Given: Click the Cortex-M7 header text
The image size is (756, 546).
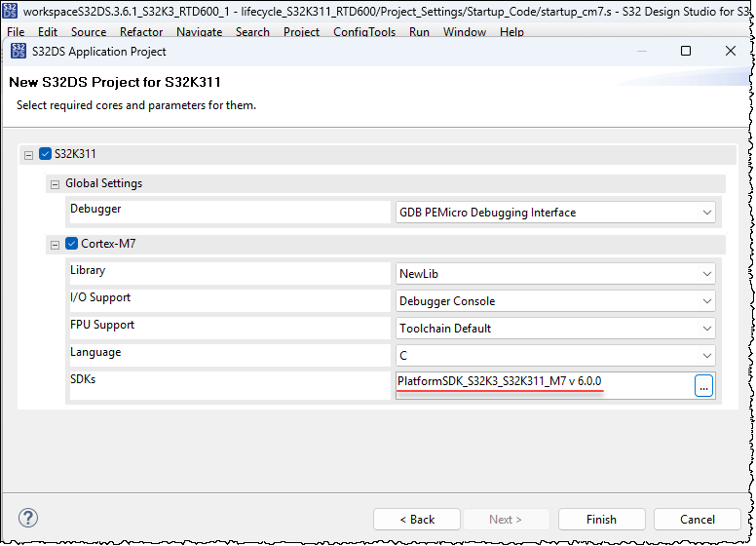Looking at the screenshot, I should click(108, 244).
